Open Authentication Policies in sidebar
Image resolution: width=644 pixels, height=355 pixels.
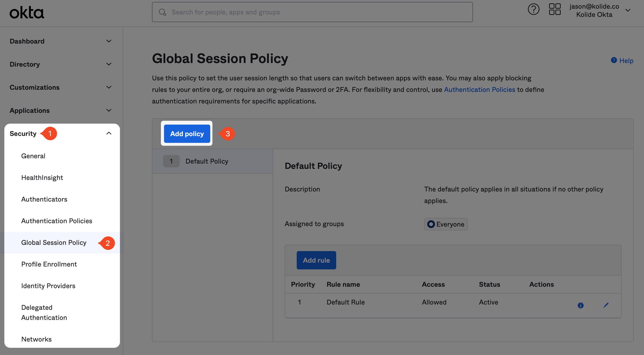point(57,221)
